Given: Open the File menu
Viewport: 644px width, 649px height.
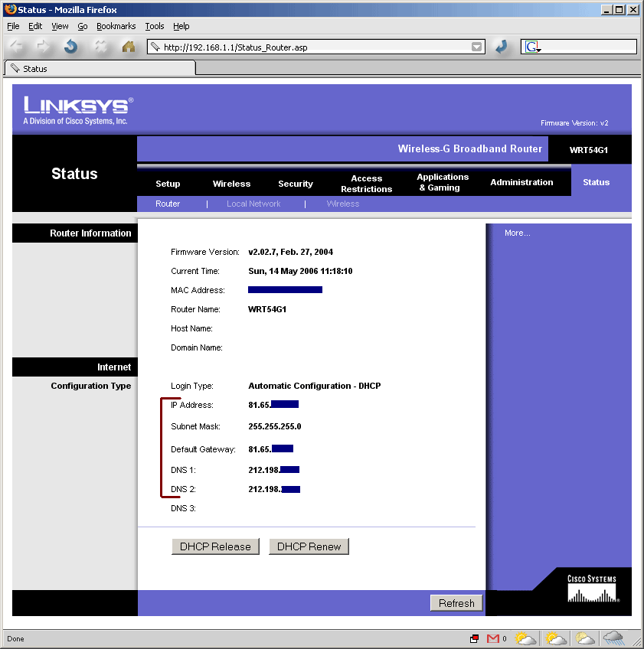Looking at the screenshot, I should click(x=13, y=26).
